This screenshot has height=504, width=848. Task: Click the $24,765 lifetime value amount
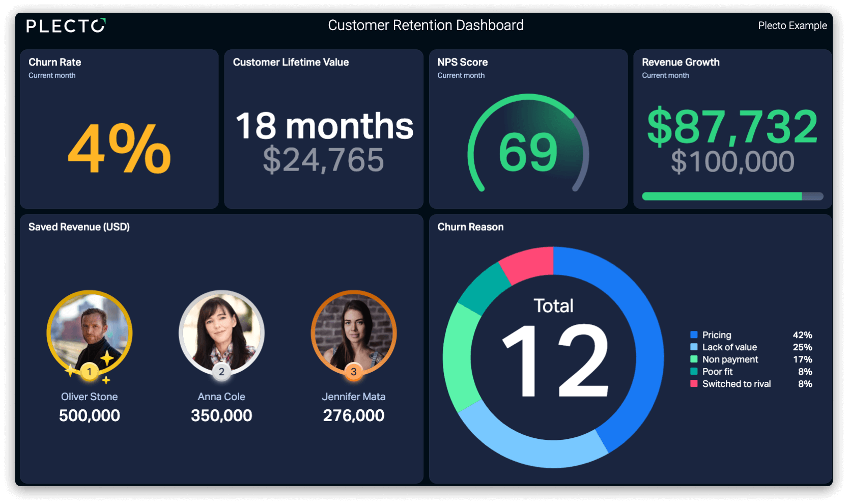click(x=323, y=160)
